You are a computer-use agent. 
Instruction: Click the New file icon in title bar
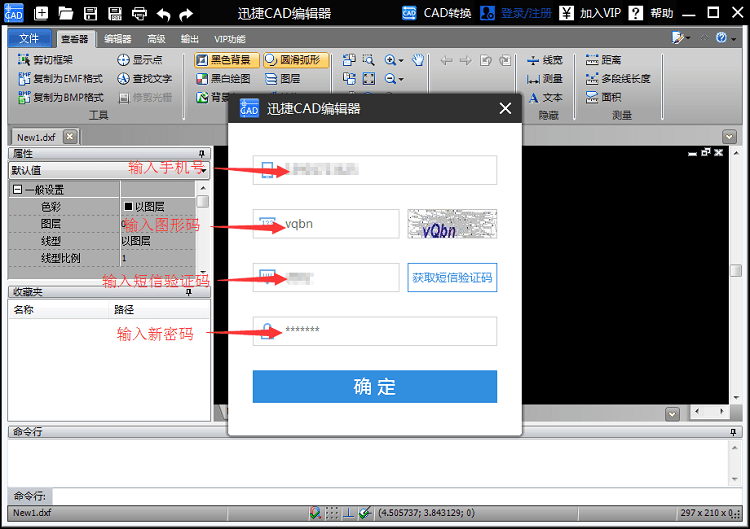pos(41,13)
